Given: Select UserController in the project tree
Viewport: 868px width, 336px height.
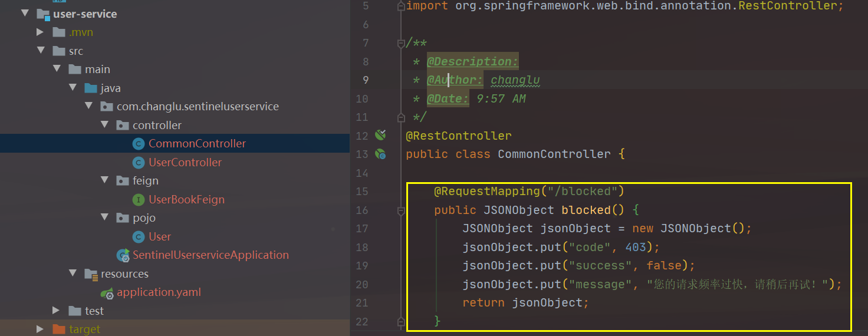Looking at the screenshot, I should [x=185, y=162].
